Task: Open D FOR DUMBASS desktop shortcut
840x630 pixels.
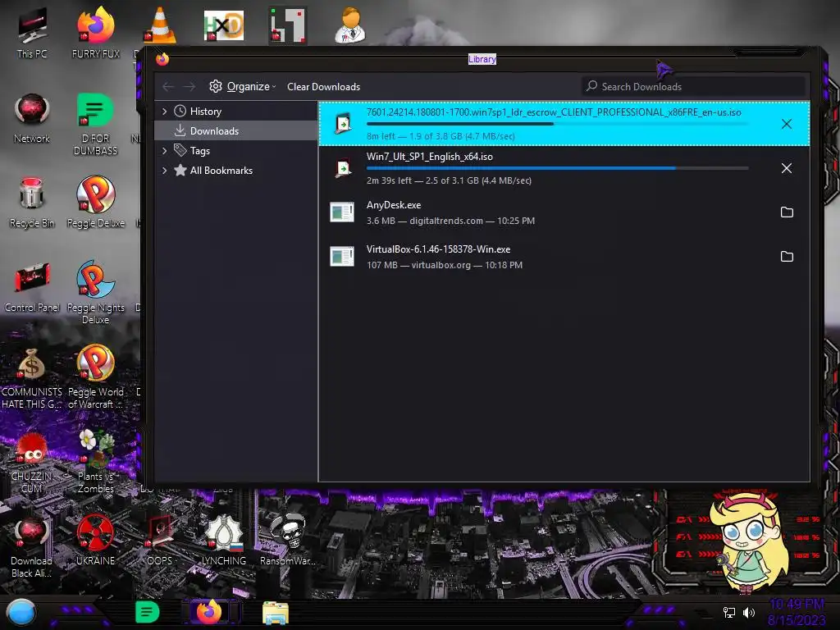Action: click(x=95, y=123)
